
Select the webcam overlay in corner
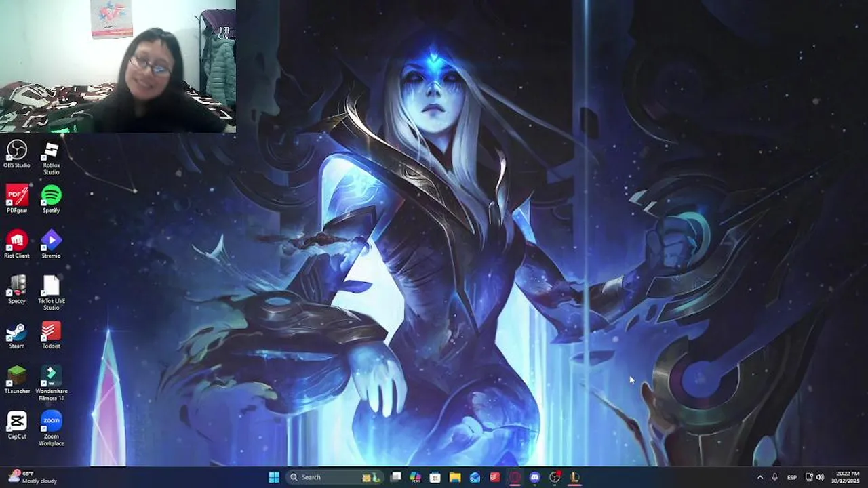click(x=118, y=66)
